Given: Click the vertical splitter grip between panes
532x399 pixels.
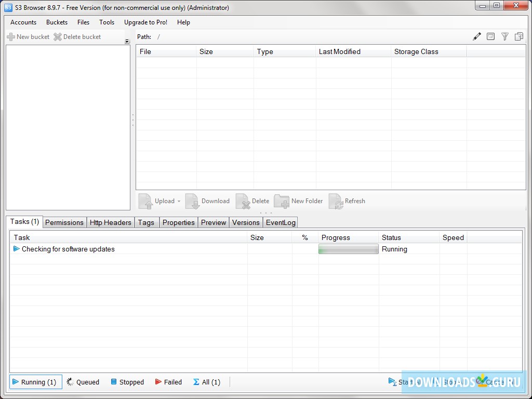Looking at the screenshot, I should pyautogui.click(x=132, y=120).
